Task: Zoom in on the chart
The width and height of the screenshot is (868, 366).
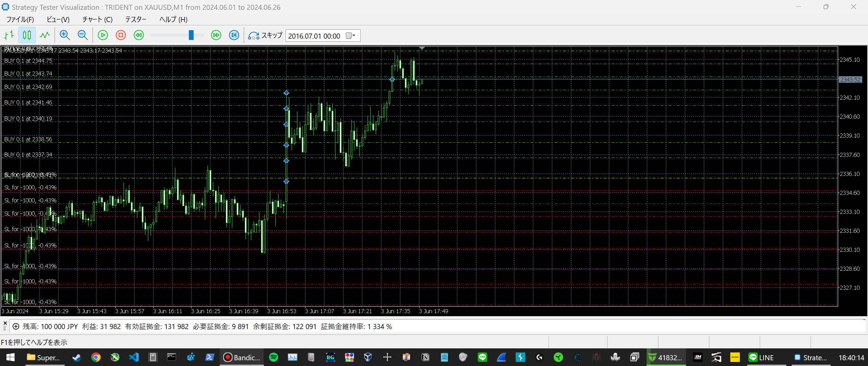Action: [64, 35]
